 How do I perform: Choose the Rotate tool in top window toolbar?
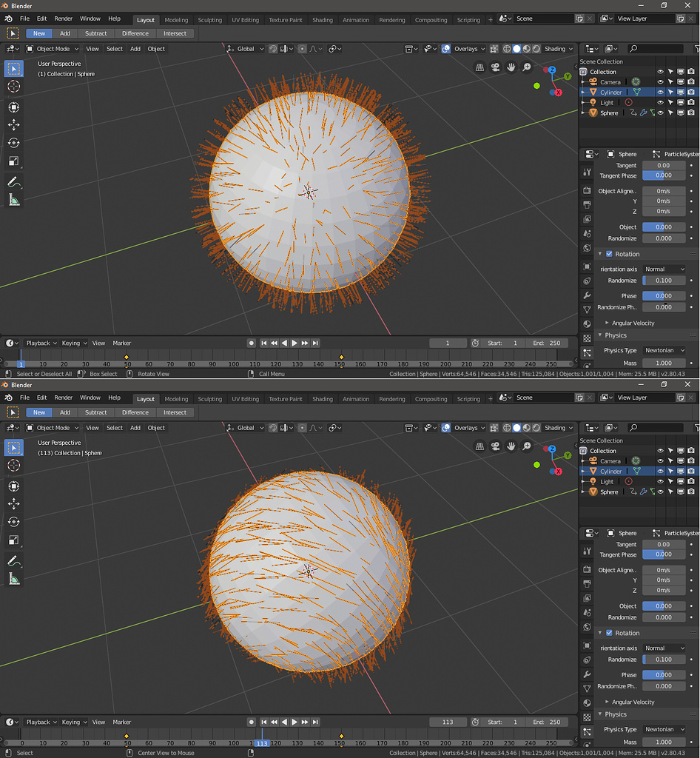pos(13,143)
